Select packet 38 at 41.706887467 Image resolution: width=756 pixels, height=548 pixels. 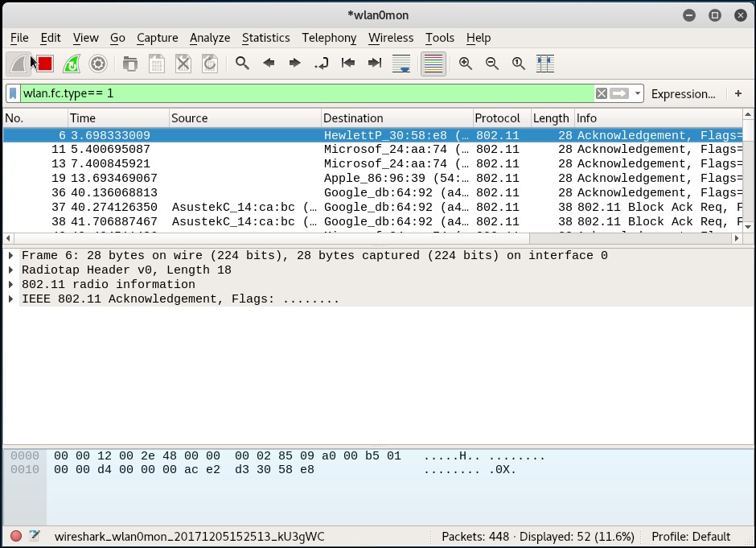point(372,222)
